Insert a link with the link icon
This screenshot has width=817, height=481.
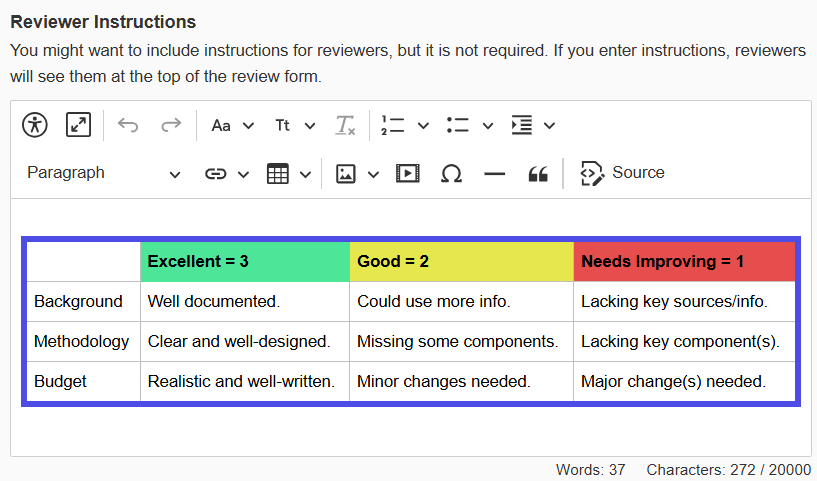(215, 174)
